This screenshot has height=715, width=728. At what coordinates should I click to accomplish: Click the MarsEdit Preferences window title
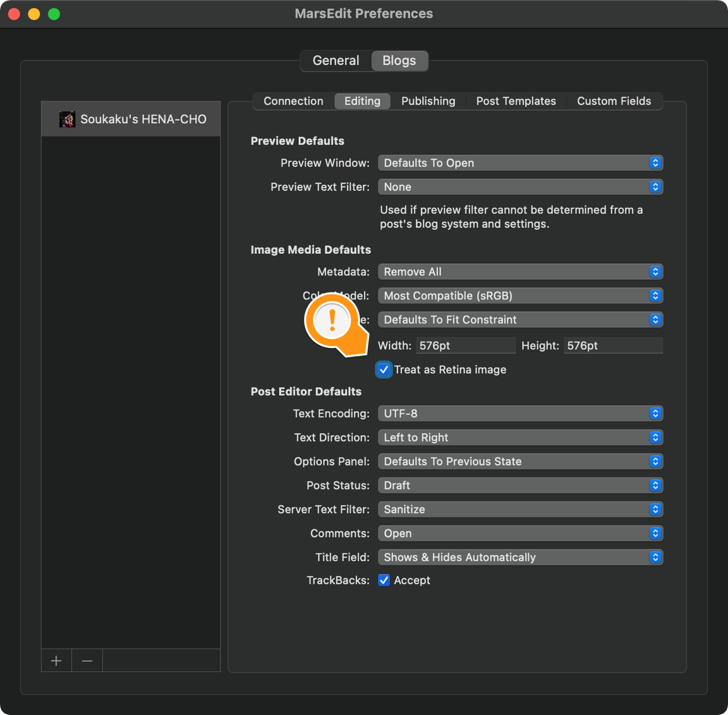coord(364,14)
